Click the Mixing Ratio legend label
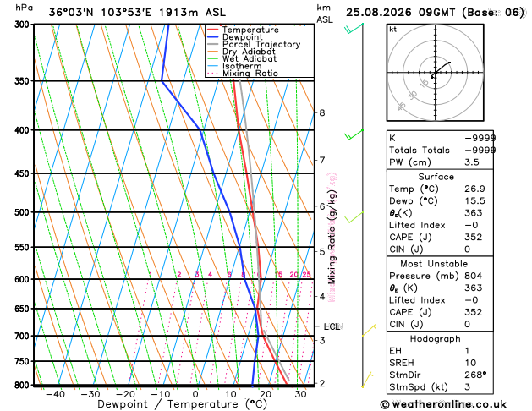Screen dimensions: 532x411 pos(250,74)
